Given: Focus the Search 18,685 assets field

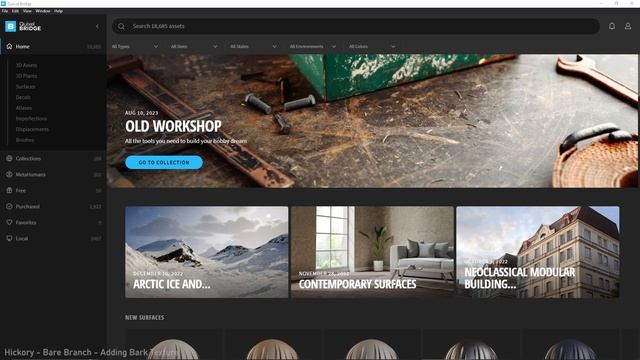Looking at the screenshot, I should click(x=356, y=26).
